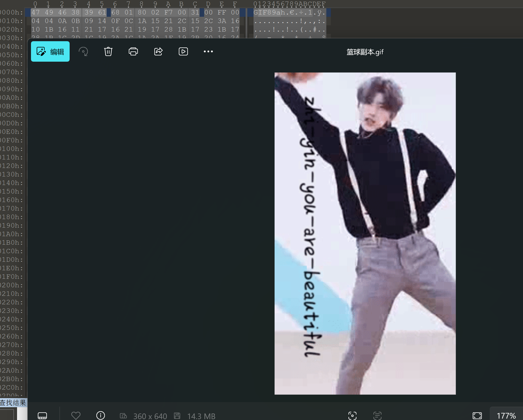Image resolution: width=523 pixels, height=420 pixels.
Task: Open the text extraction icon
Action: coord(377,415)
